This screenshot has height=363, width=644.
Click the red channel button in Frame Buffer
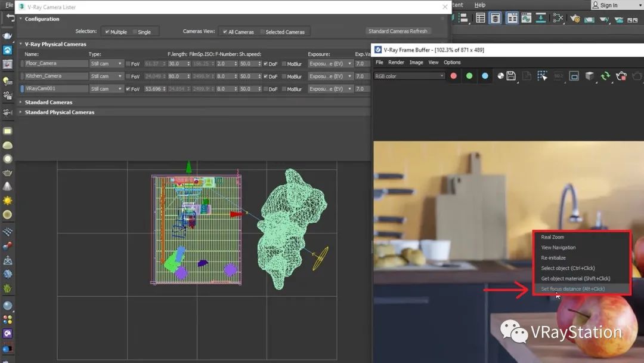[454, 76]
